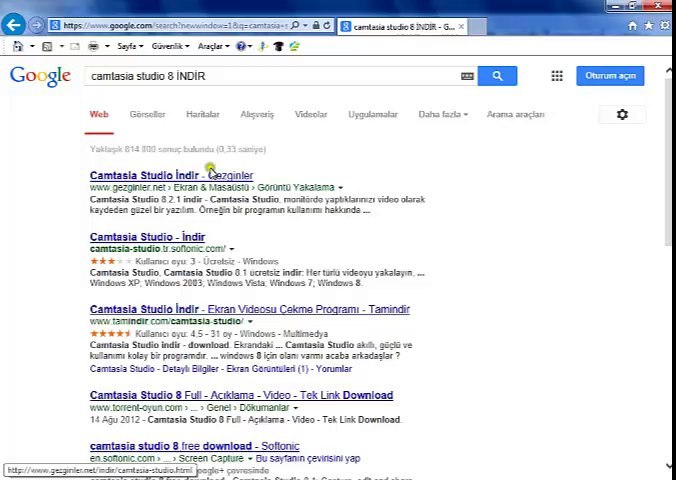Open the on-screen keyboard icon in search box
The width and height of the screenshot is (676, 480).
[x=467, y=76]
